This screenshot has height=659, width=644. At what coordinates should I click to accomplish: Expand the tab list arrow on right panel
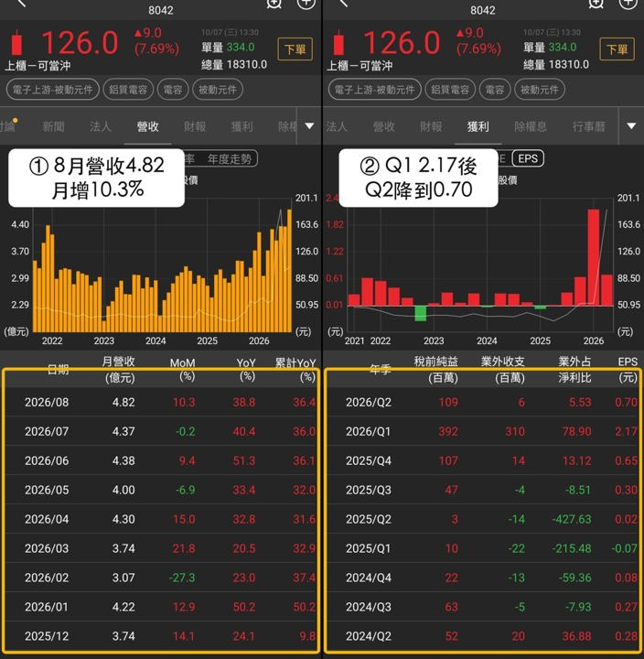[x=631, y=126]
